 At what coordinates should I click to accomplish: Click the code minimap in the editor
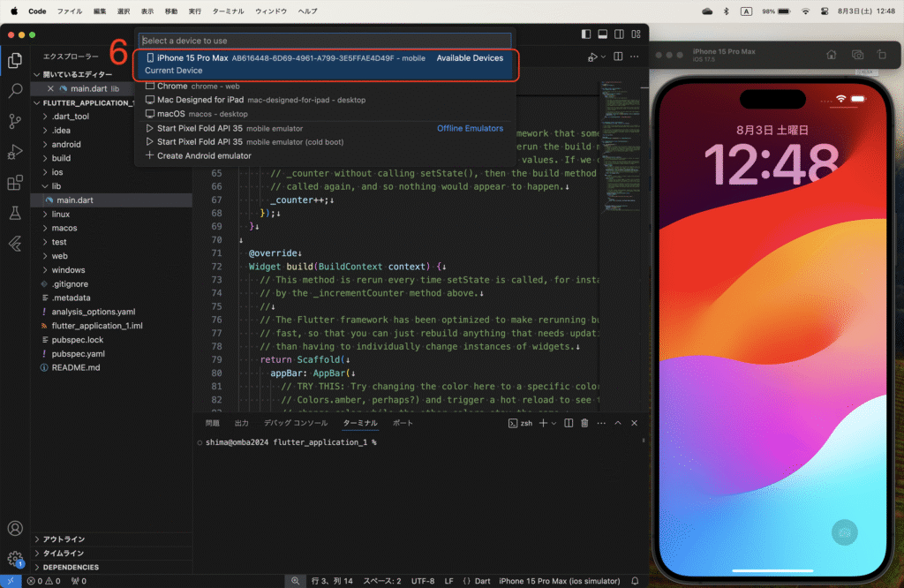619,147
